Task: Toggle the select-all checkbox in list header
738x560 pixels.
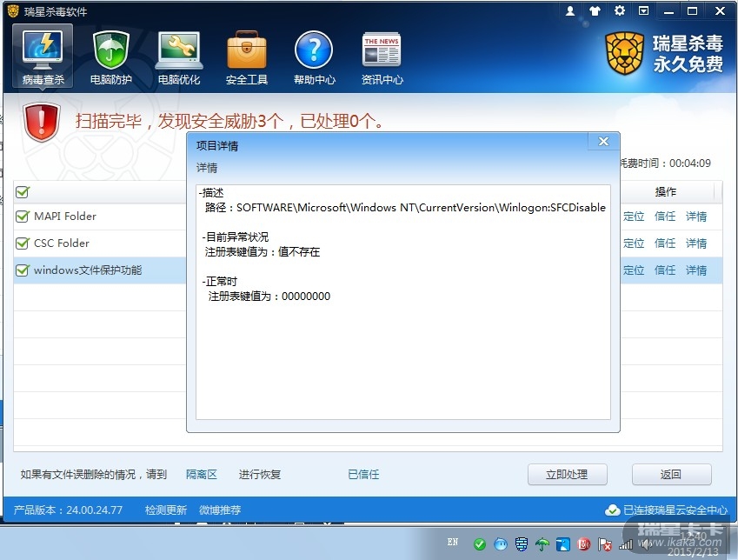Action: pos(22,191)
